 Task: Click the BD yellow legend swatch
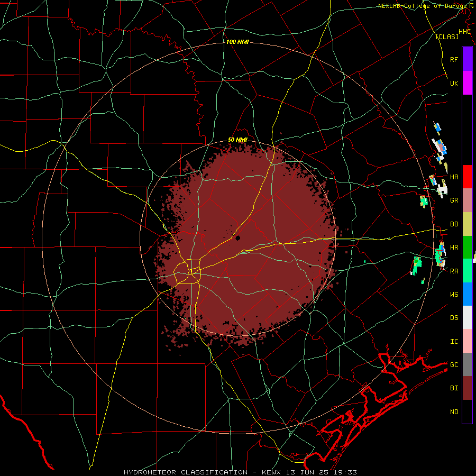pos(467,224)
